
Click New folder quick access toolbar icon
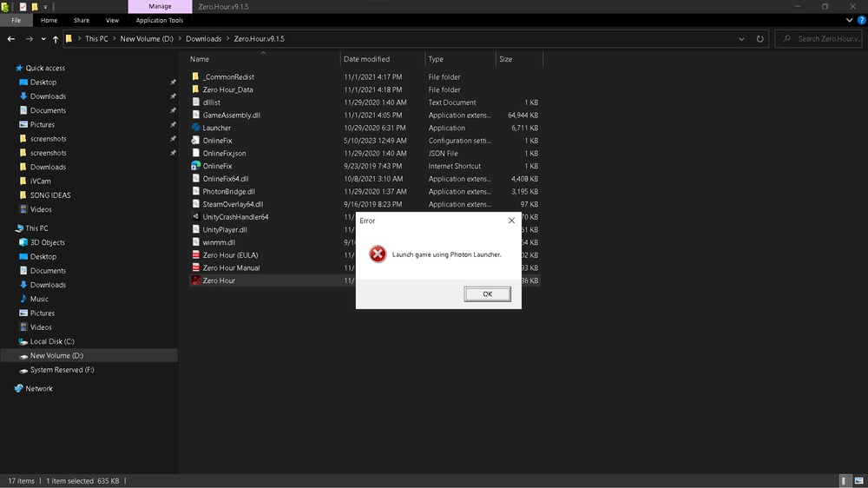pyautogui.click(x=35, y=7)
